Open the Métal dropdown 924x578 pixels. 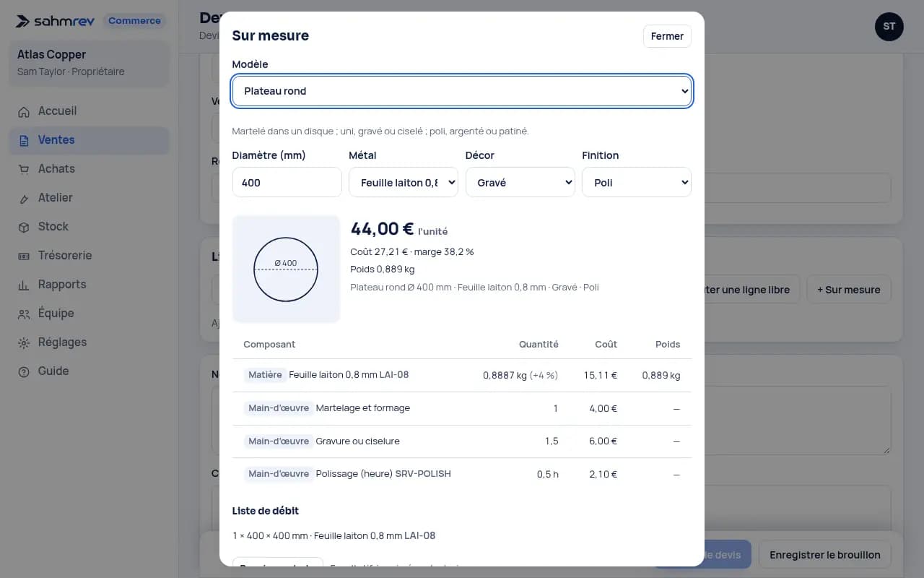click(404, 182)
